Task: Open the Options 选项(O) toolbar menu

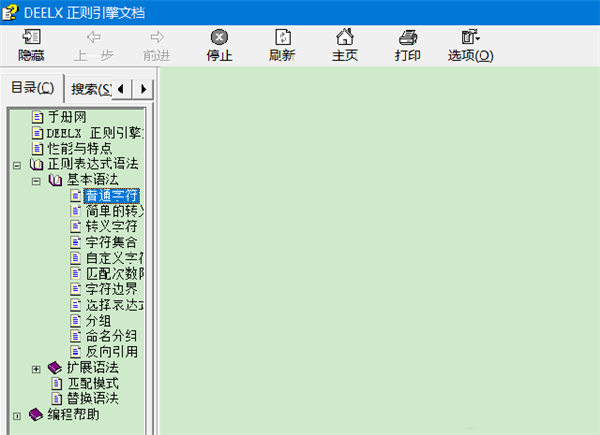Action: pos(470,45)
